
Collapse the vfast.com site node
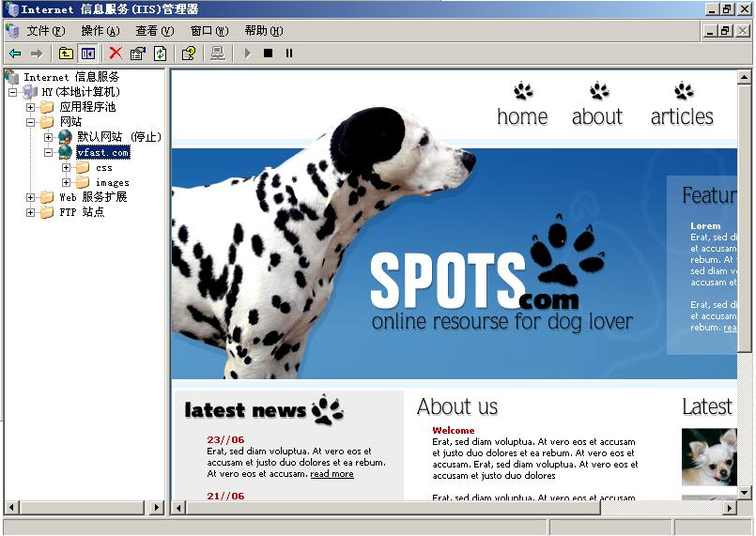pyautogui.click(x=49, y=152)
